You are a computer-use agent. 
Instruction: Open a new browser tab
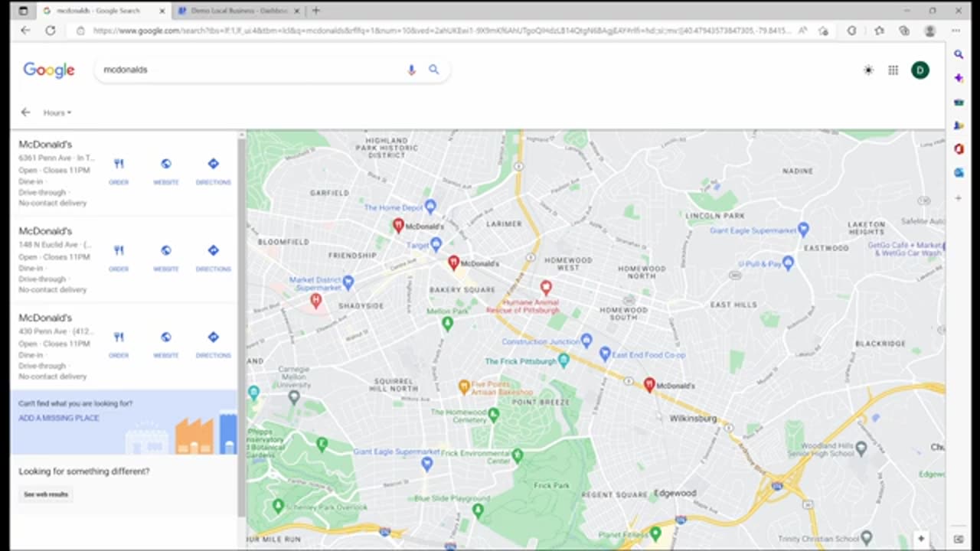(x=316, y=11)
